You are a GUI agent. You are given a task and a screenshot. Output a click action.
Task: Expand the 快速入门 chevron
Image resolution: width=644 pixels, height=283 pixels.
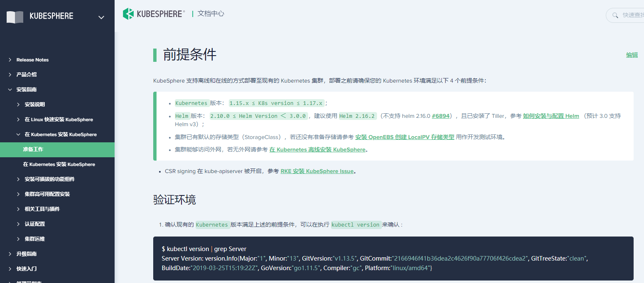10,269
